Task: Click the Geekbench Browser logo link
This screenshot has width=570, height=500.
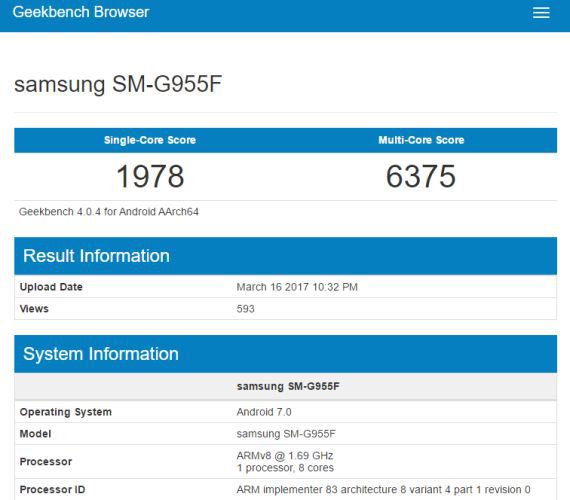Action: 81,12
